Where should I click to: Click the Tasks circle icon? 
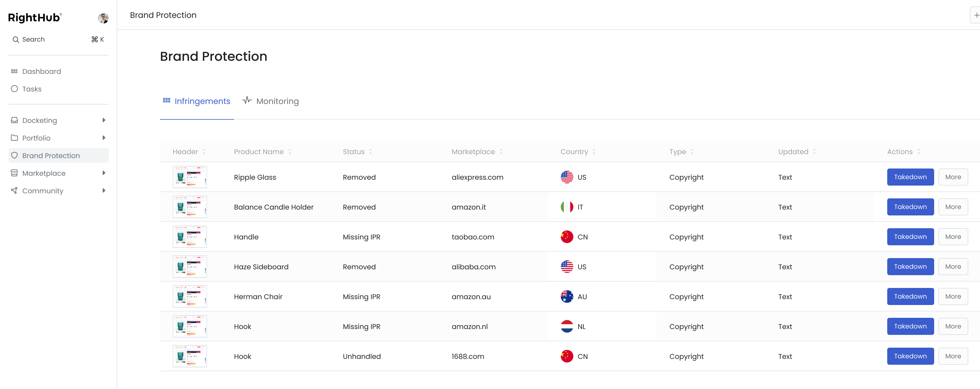coord(14,89)
